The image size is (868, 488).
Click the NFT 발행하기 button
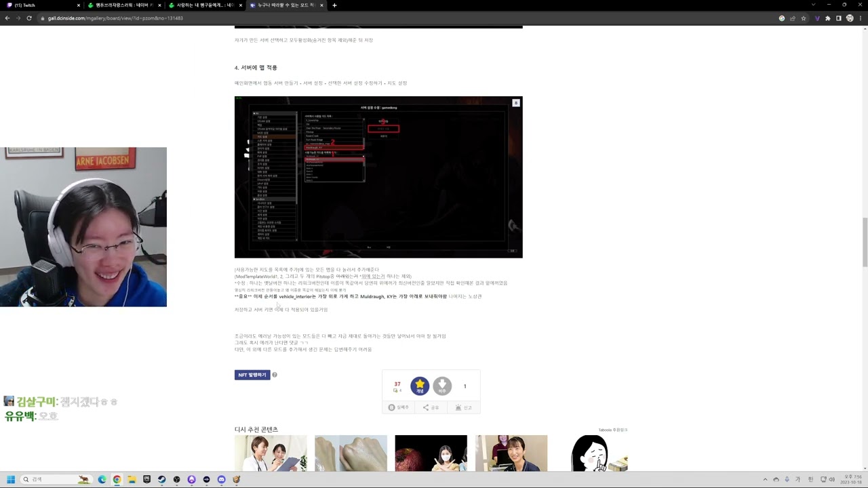[x=252, y=375]
